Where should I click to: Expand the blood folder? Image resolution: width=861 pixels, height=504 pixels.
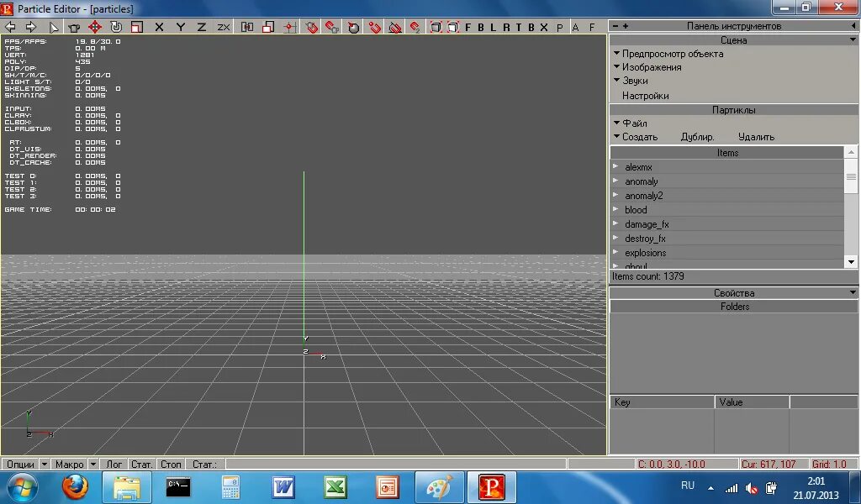coord(615,209)
